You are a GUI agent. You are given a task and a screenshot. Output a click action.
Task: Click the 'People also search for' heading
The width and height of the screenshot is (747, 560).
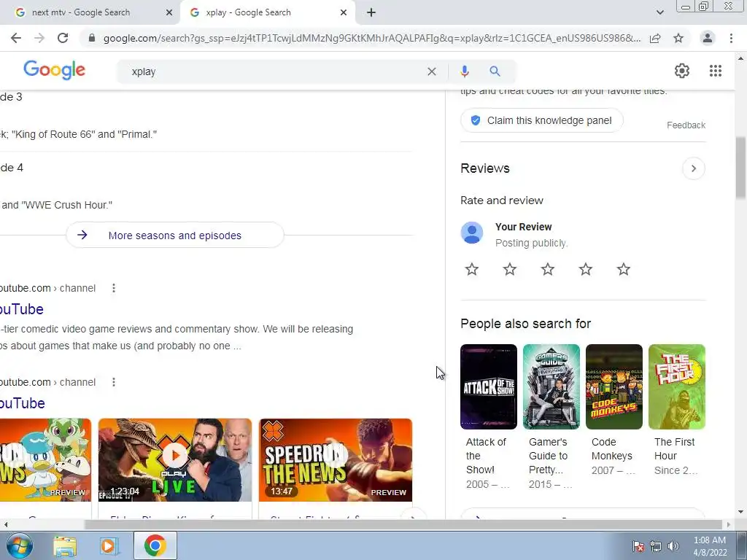525,324
